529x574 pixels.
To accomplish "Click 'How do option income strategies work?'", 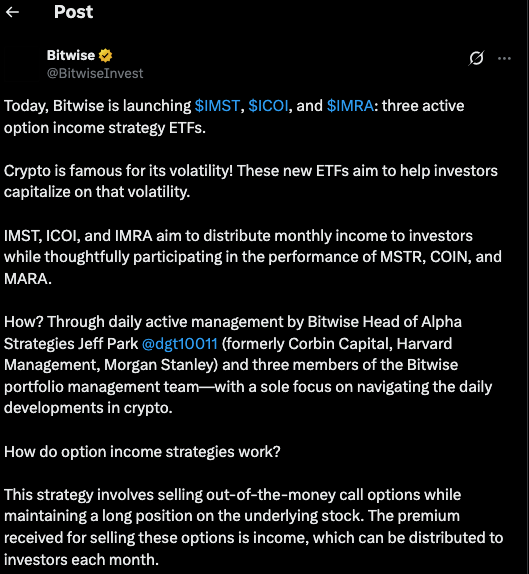I will (x=142, y=452).
